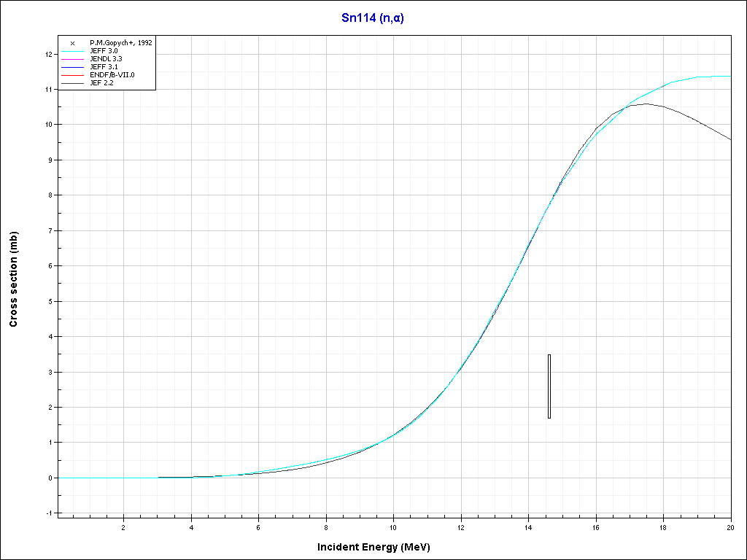Click the 10 tick label on x-axis

[393, 527]
